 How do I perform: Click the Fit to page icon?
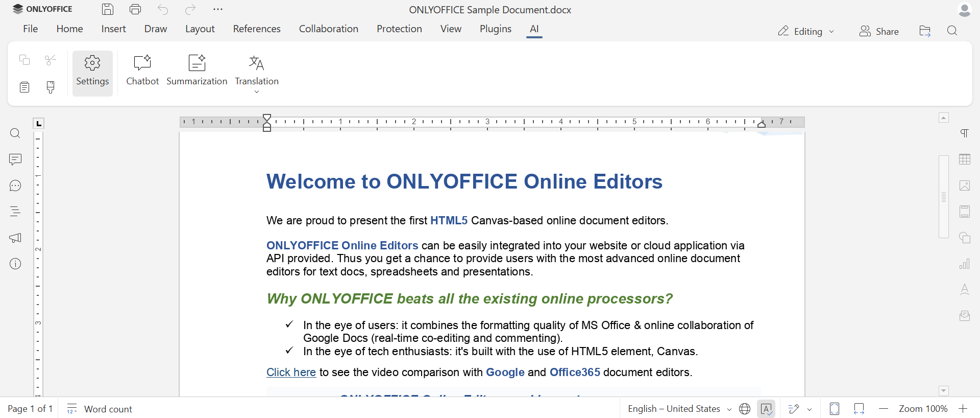[835, 409]
